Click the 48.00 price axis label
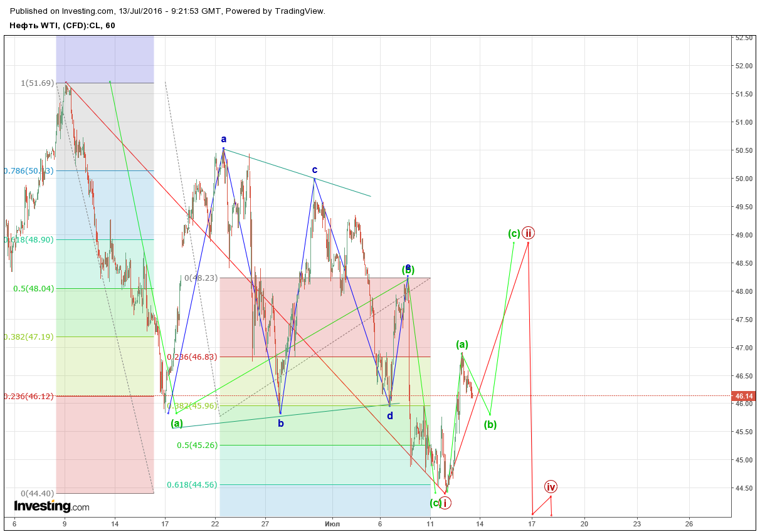Screen dimensions: 760x532 tap(744, 291)
